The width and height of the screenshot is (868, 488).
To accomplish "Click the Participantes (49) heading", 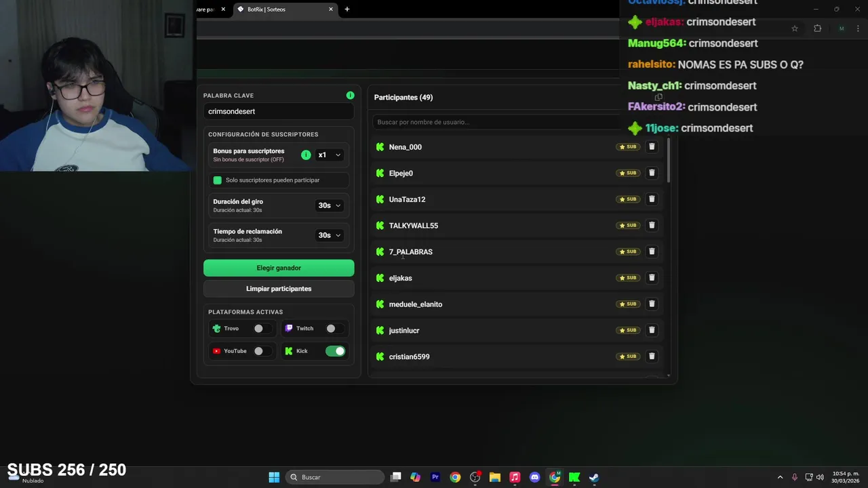I will (x=403, y=98).
